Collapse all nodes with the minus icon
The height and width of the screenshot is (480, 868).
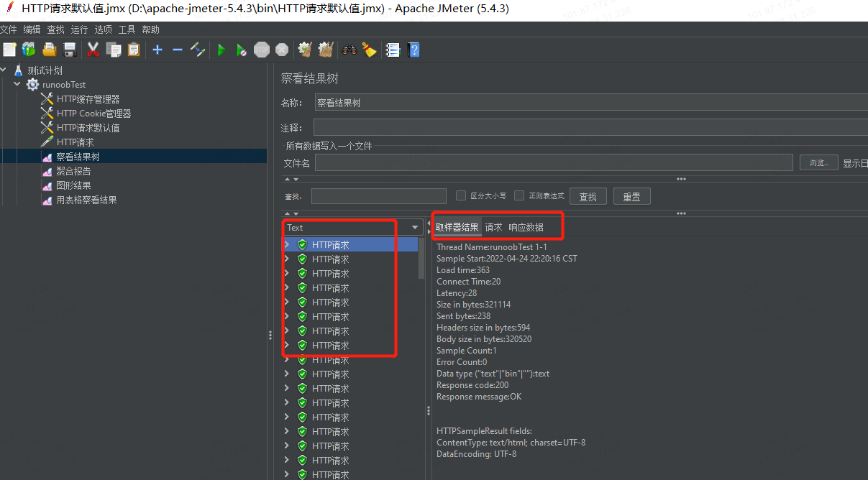pos(178,50)
